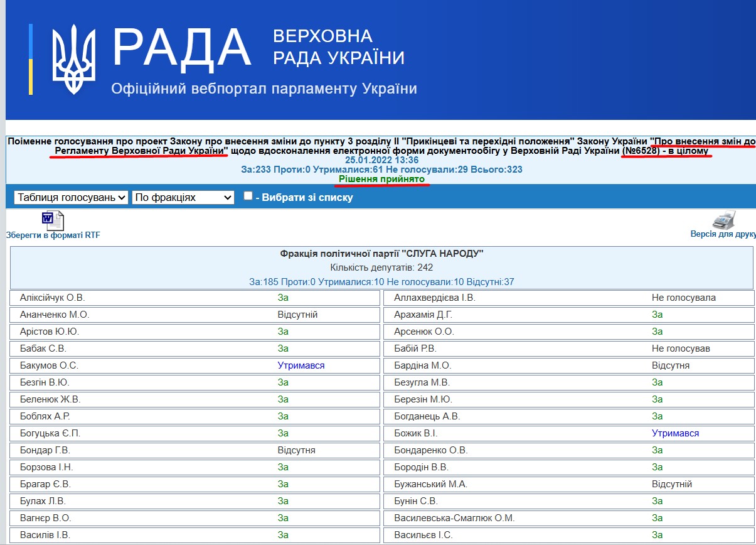This screenshot has height=545, width=756.
Task: Select deputy 'Бабій Р.В.'
Action: coord(415,348)
